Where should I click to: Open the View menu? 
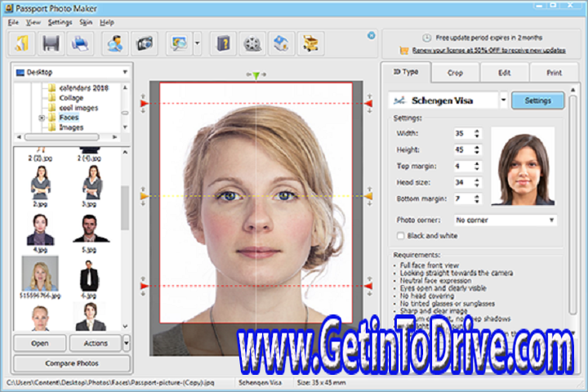pyautogui.click(x=33, y=23)
